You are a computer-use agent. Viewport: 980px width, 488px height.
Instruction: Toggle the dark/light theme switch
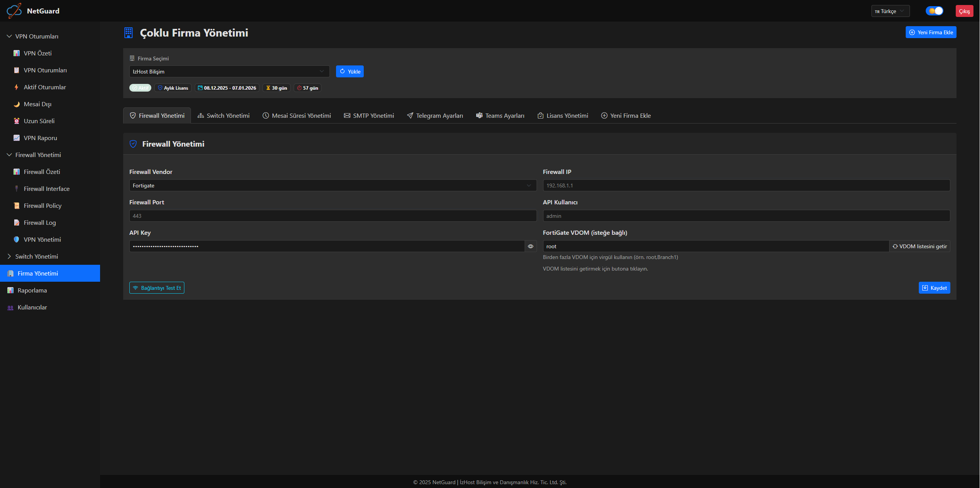coord(934,11)
